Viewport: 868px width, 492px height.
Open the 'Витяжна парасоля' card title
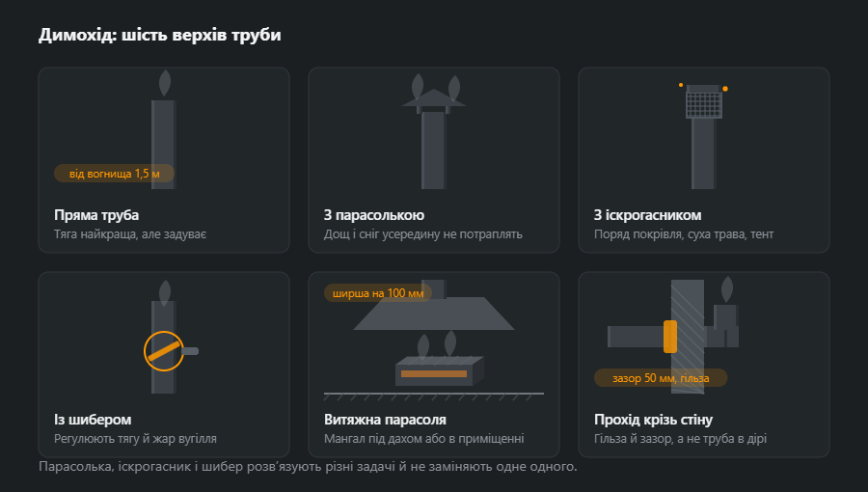point(385,420)
